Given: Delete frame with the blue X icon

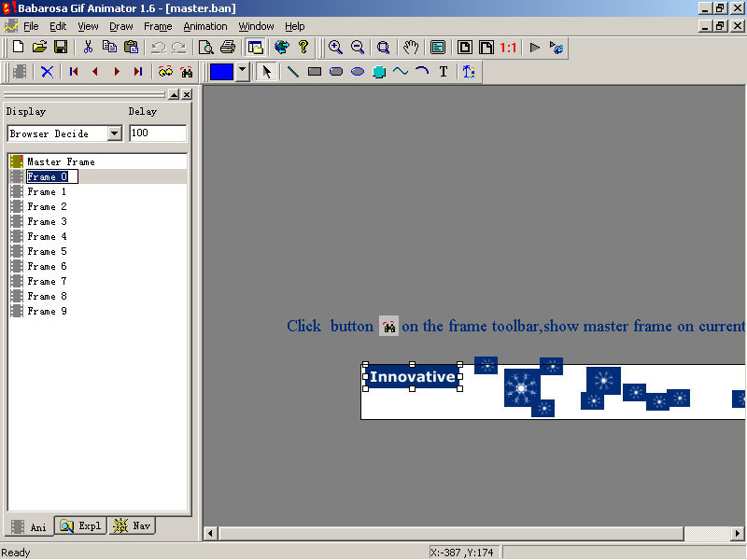Looking at the screenshot, I should (47, 72).
